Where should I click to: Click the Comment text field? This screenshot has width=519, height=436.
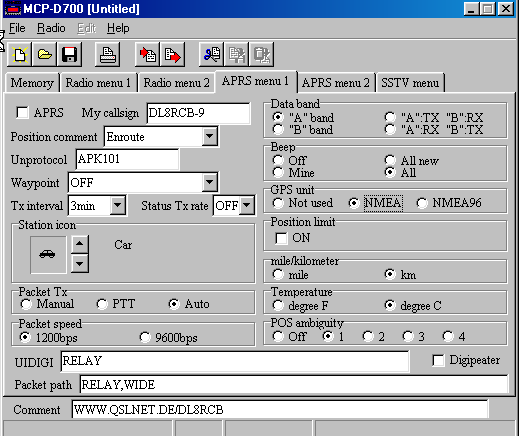coord(280,409)
